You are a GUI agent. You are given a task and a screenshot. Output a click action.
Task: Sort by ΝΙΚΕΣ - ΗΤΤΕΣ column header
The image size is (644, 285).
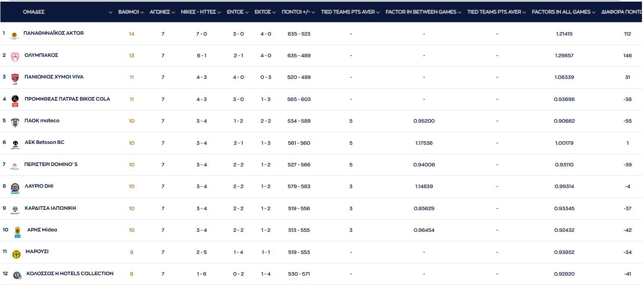198,12
